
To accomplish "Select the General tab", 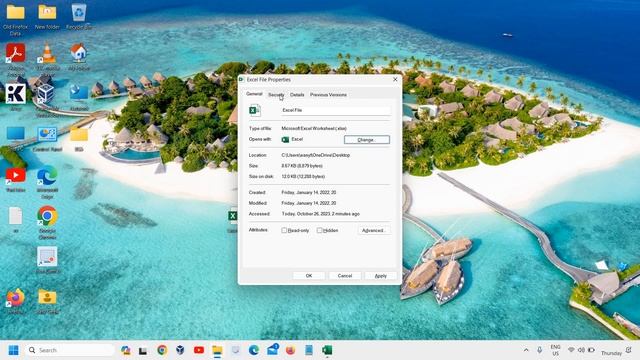I will click(x=254, y=94).
